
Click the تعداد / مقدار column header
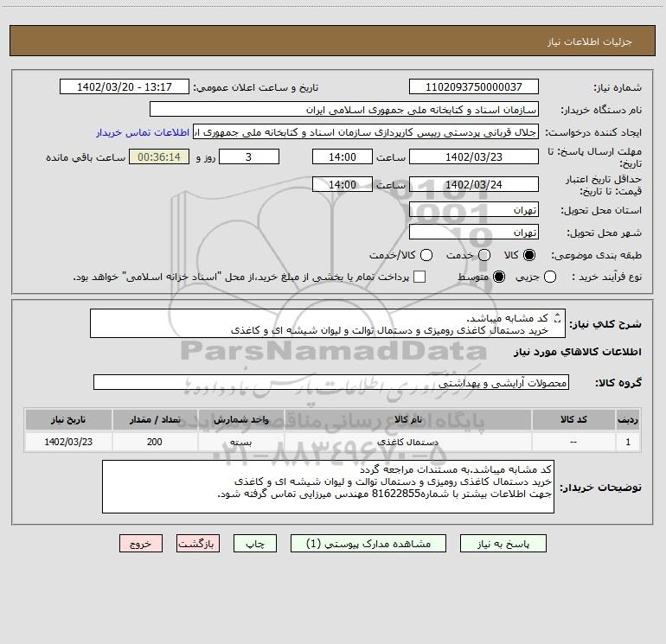point(155,420)
